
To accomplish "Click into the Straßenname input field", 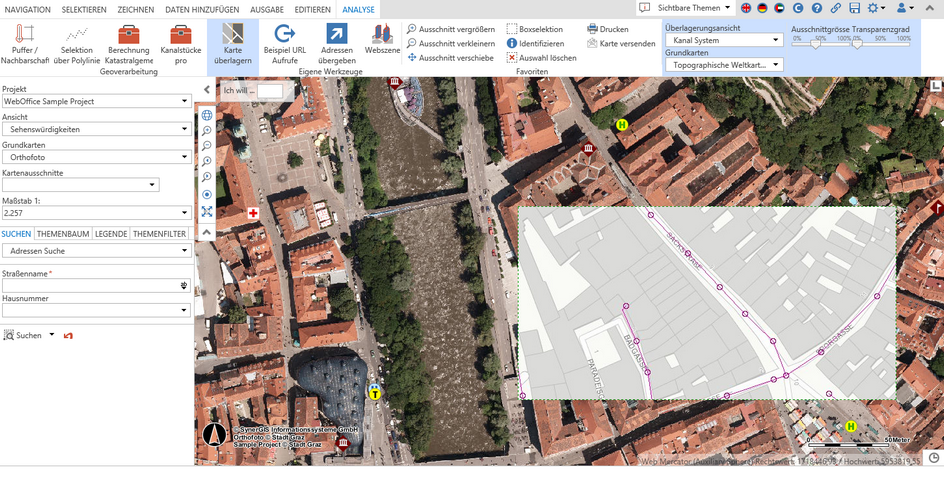I will click(x=91, y=286).
